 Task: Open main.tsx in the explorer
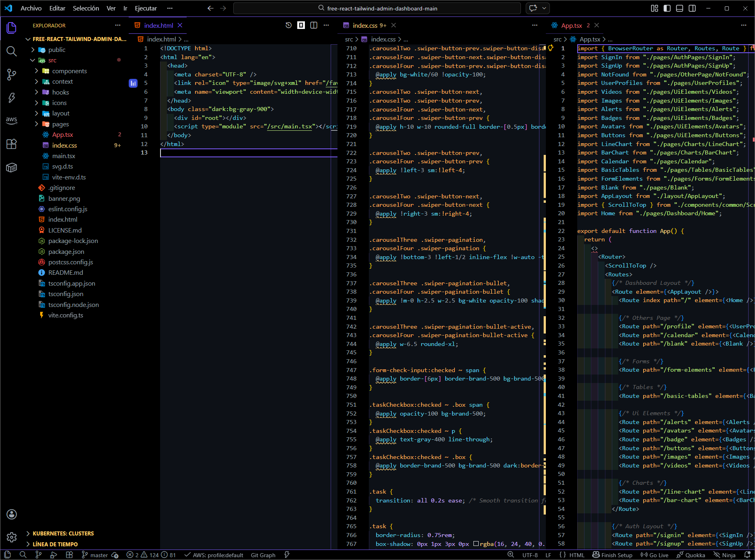[x=64, y=156]
